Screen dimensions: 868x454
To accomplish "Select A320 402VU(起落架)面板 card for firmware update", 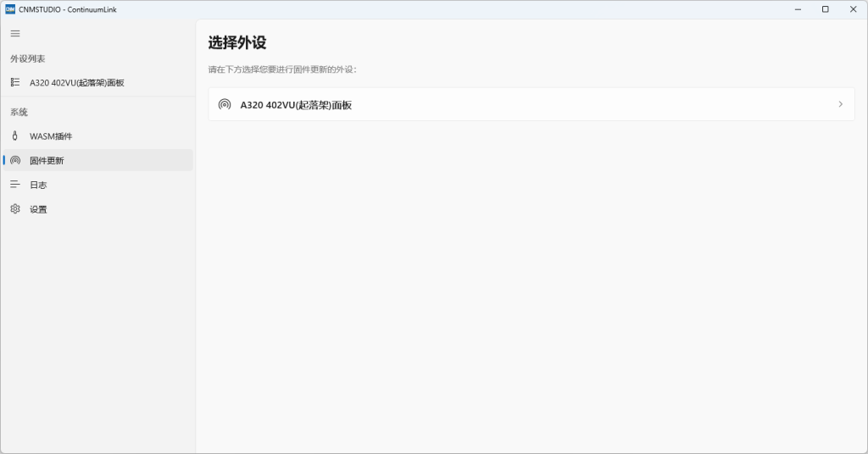I will 531,104.
